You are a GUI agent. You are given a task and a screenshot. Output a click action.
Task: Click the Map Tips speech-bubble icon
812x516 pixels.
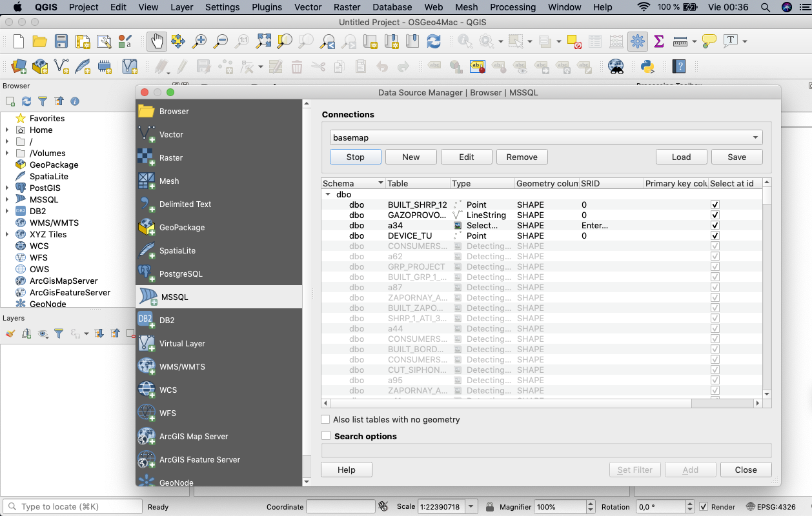click(x=709, y=41)
